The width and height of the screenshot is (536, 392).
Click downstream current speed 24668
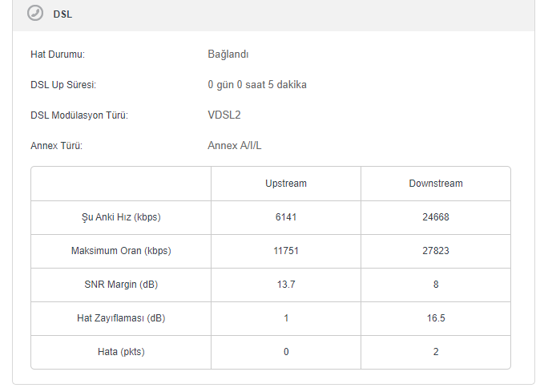coord(436,217)
